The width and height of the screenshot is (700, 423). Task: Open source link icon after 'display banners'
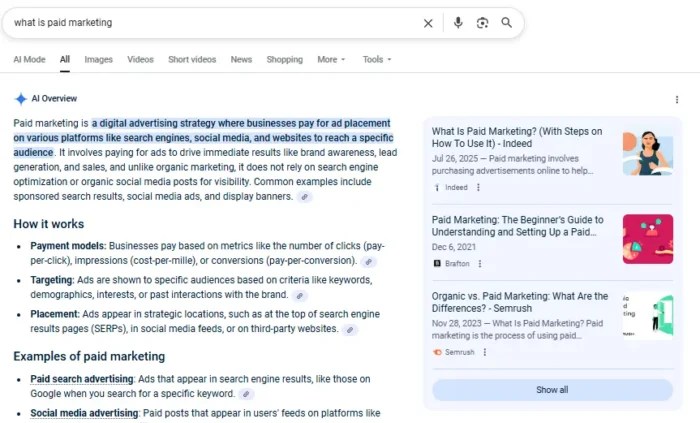(x=304, y=197)
